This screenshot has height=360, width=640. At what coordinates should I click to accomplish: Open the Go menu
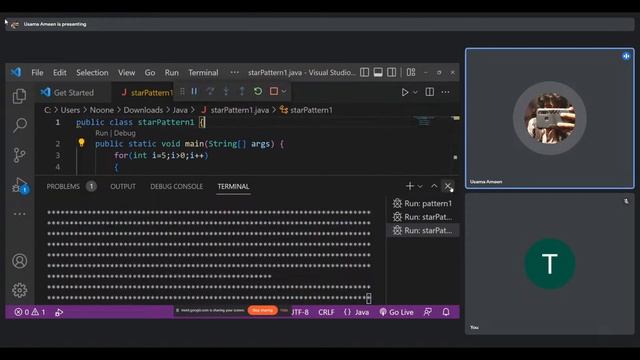coord(150,73)
